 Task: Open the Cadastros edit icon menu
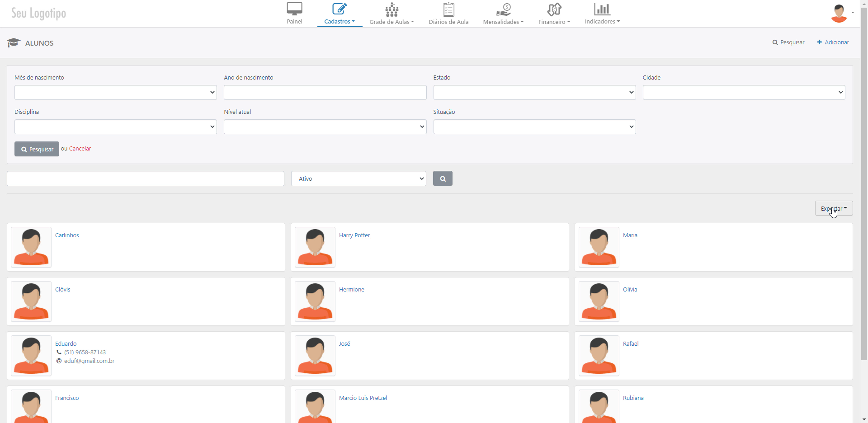coord(339,9)
